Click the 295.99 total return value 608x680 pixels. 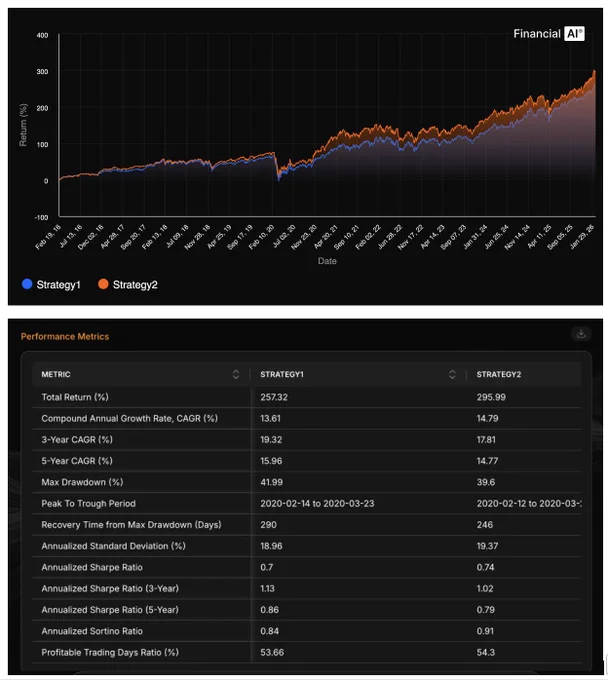(x=491, y=397)
